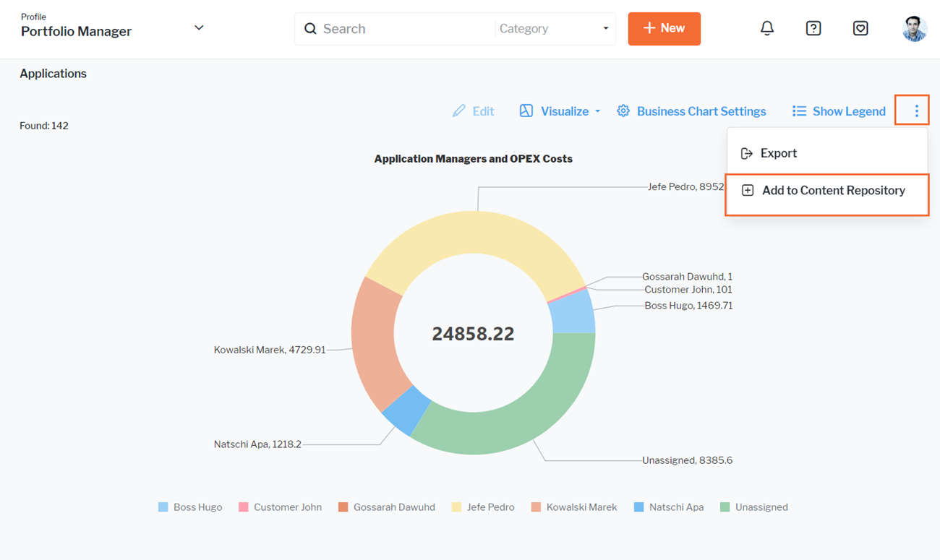Click the inbox tray icon in header

click(x=860, y=28)
